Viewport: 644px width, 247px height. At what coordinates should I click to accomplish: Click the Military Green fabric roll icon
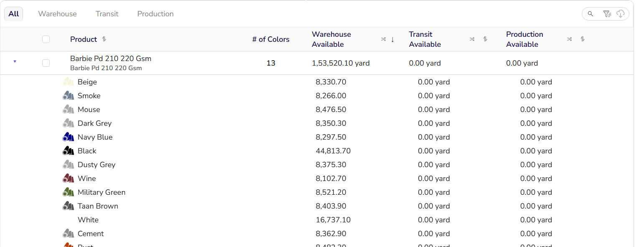68,192
